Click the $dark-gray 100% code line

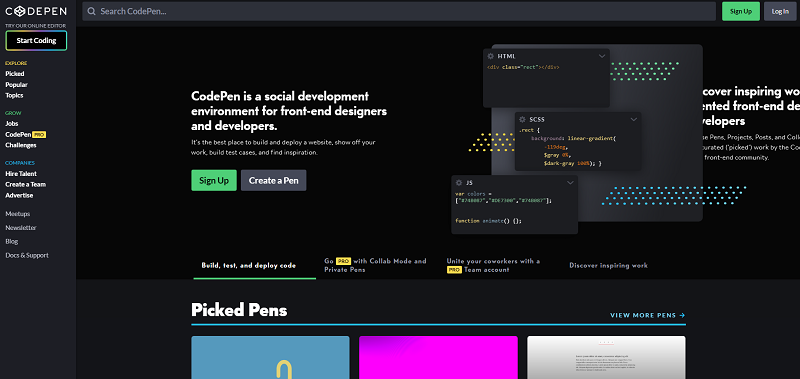(x=573, y=164)
